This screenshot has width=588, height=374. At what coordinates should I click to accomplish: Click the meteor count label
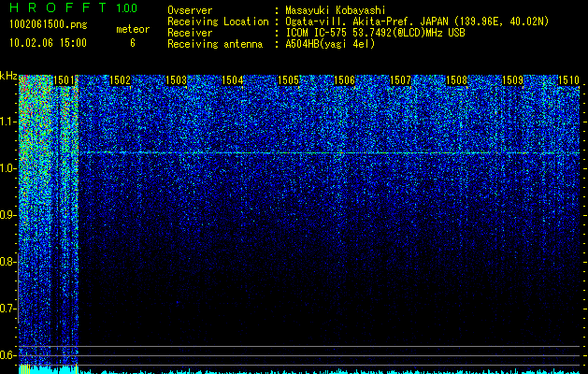(133, 29)
